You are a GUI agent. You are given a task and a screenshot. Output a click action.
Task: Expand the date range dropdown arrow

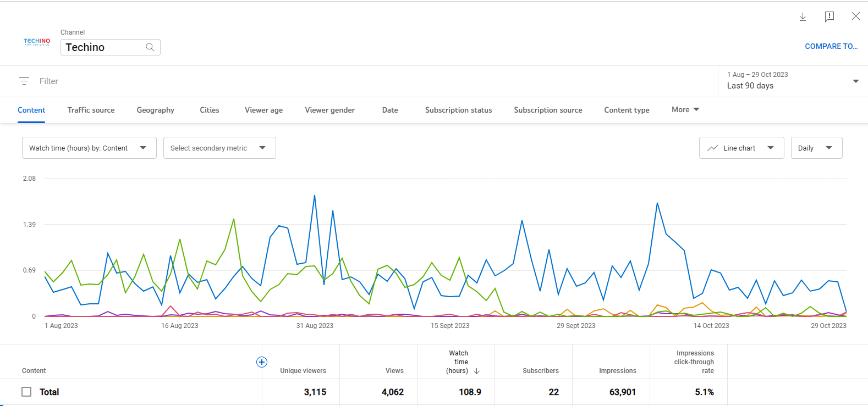click(x=855, y=81)
